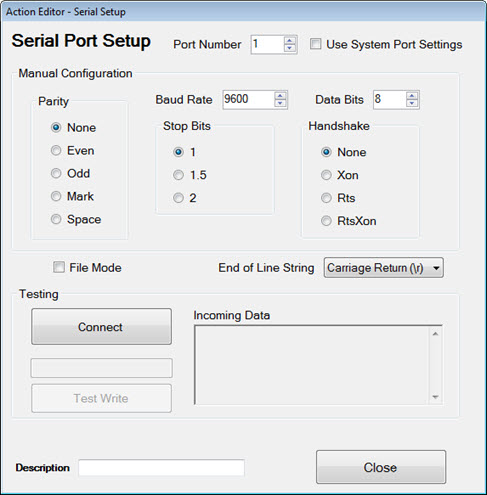Enable Use System Port Settings checkbox
Viewport: 487px width, 495px height.
point(315,44)
